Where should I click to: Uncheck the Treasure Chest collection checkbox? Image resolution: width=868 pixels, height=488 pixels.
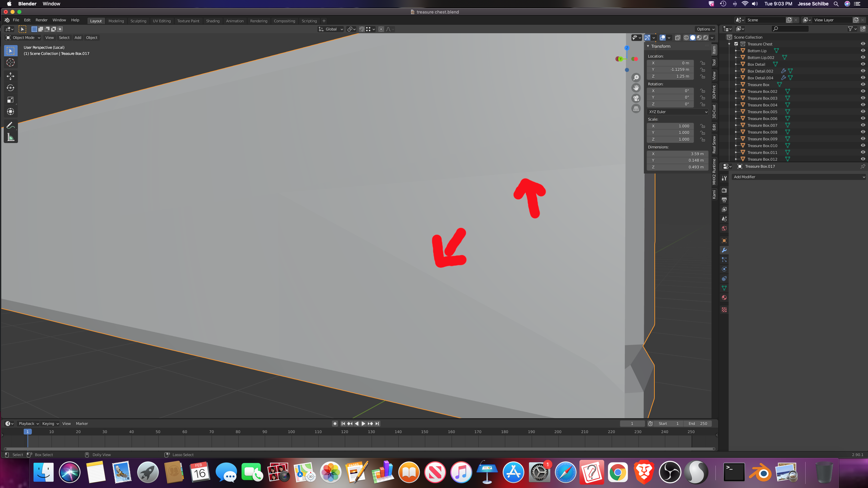[x=736, y=44]
